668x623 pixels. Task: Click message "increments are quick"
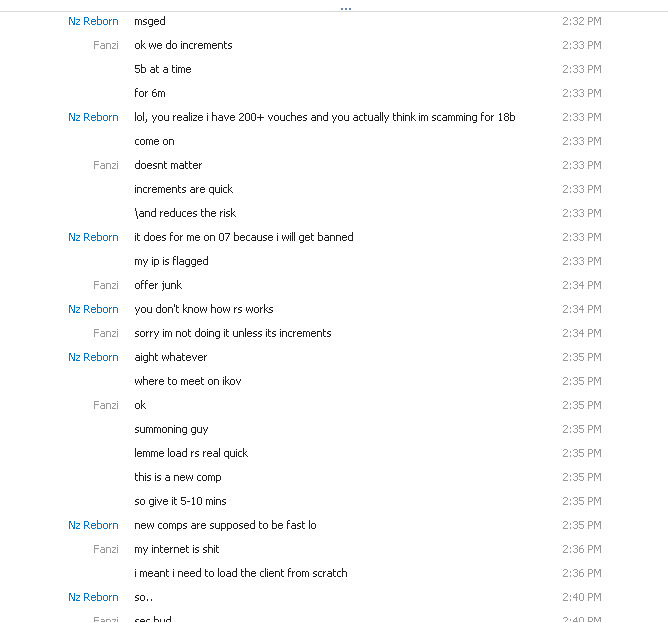(x=183, y=189)
